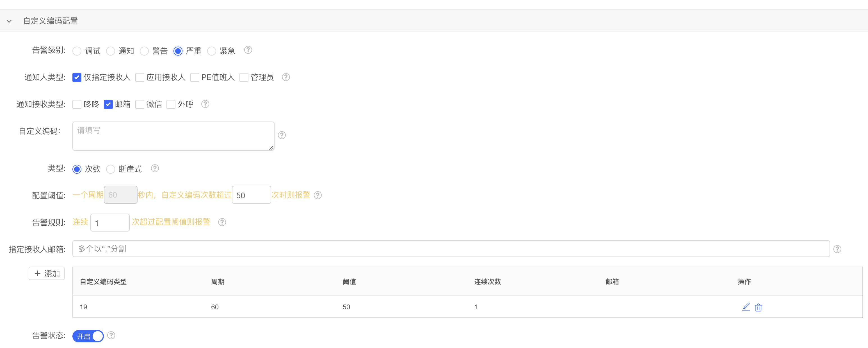Collapse the 自定义编码配置 section chevron
The image size is (868, 348).
(9, 21)
